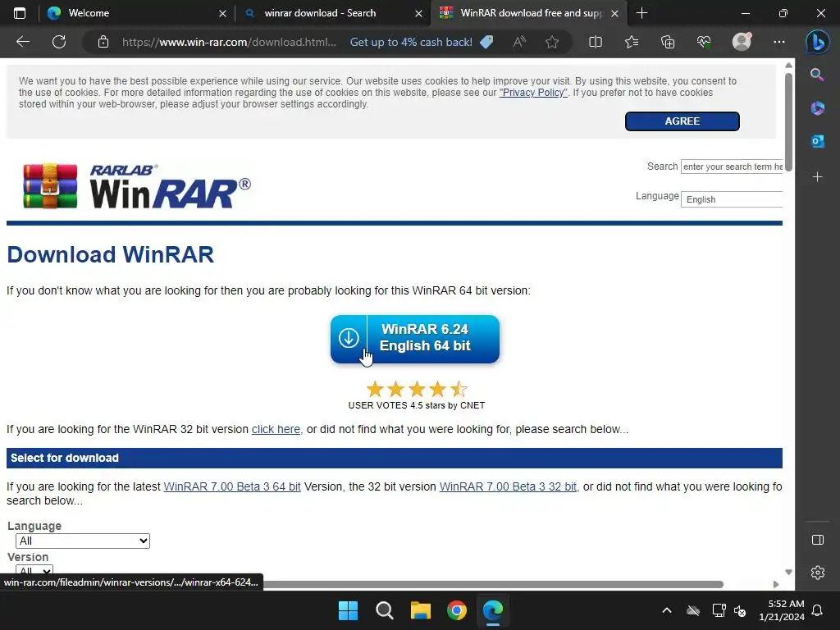This screenshot has width=840, height=630.
Task: Open Microsoft 365 sidebar icon
Action: click(x=817, y=108)
